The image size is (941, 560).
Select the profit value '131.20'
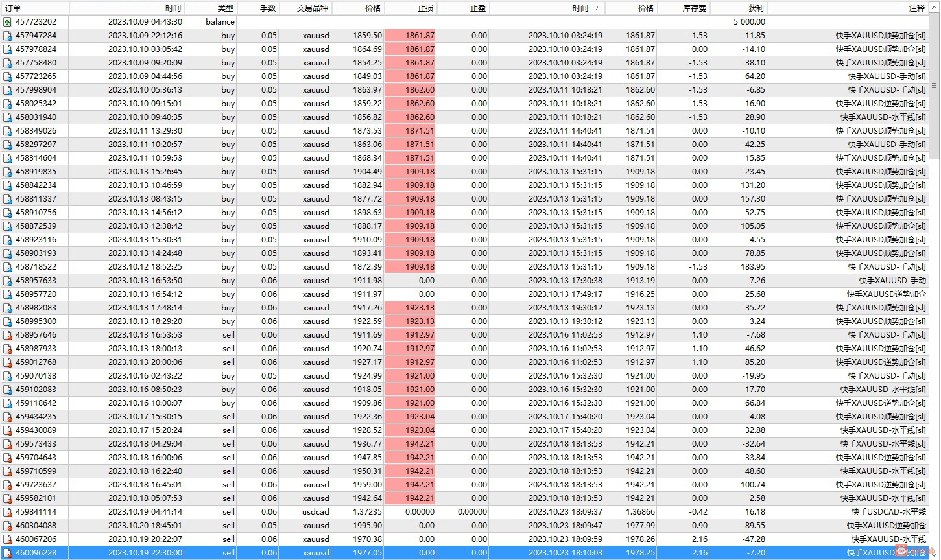pyautogui.click(x=753, y=185)
